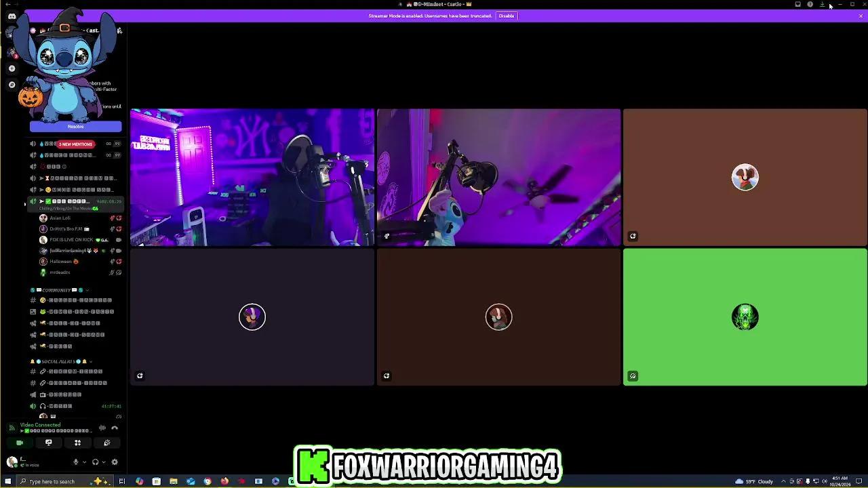Open the Discord inbox icon in title bar
The width and height of the screenshot is (868, 488).
click(x=798, y=4)
